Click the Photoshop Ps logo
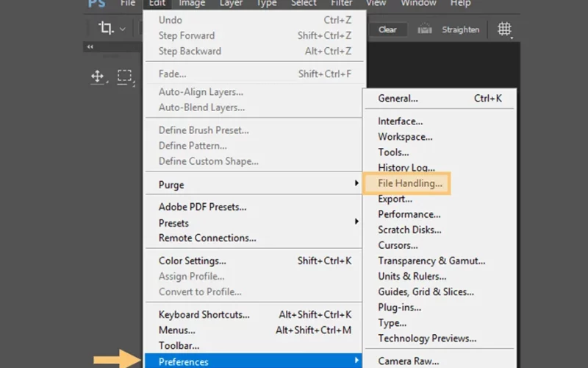Screen dimensions: 588x368 [97, 4]
